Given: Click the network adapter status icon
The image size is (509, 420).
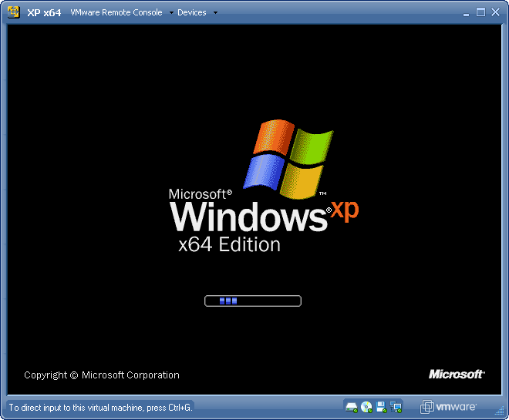Looking at the screenshot, I should tap(396, 407).
